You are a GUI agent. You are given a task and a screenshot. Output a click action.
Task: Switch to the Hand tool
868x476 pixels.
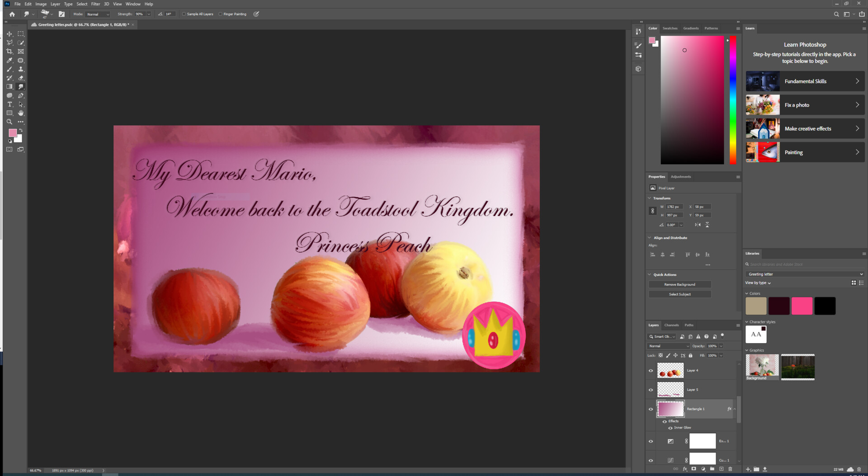click(x=21, y=113)
